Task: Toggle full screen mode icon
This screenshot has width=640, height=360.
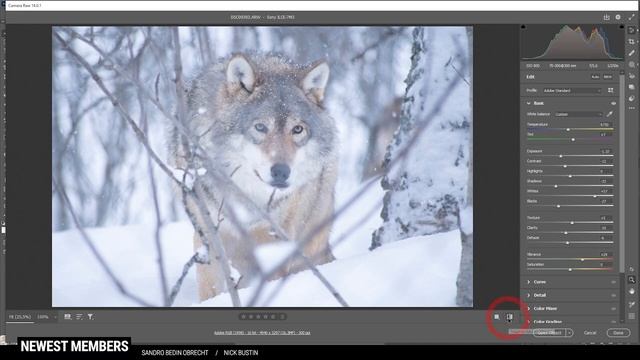Action: [x=632, y=17]
